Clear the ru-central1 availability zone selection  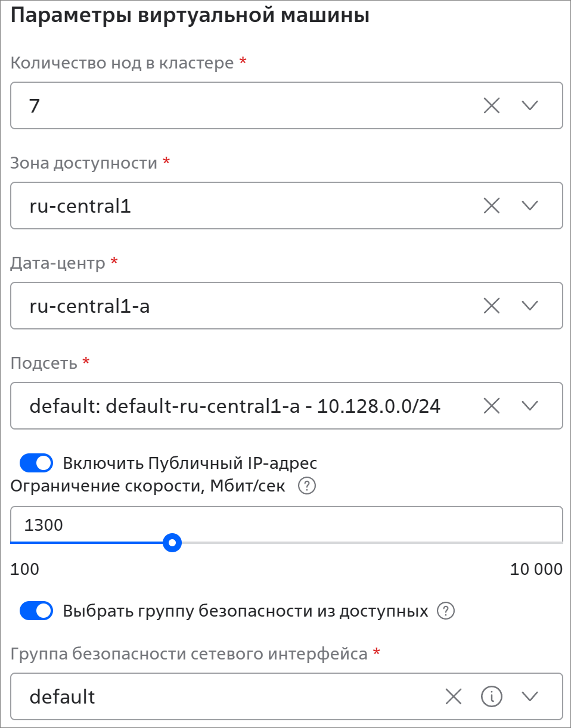pos(491,206)
